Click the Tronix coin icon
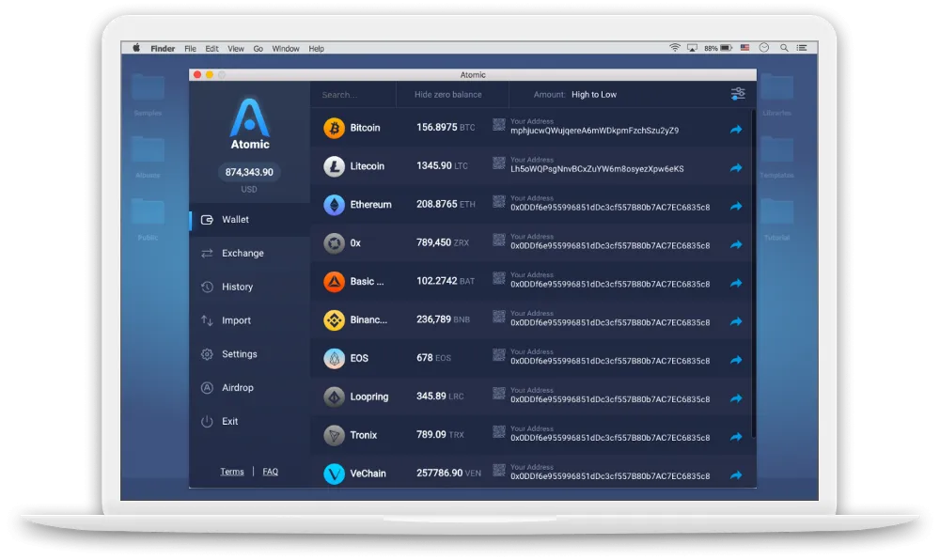 [334, 435]
